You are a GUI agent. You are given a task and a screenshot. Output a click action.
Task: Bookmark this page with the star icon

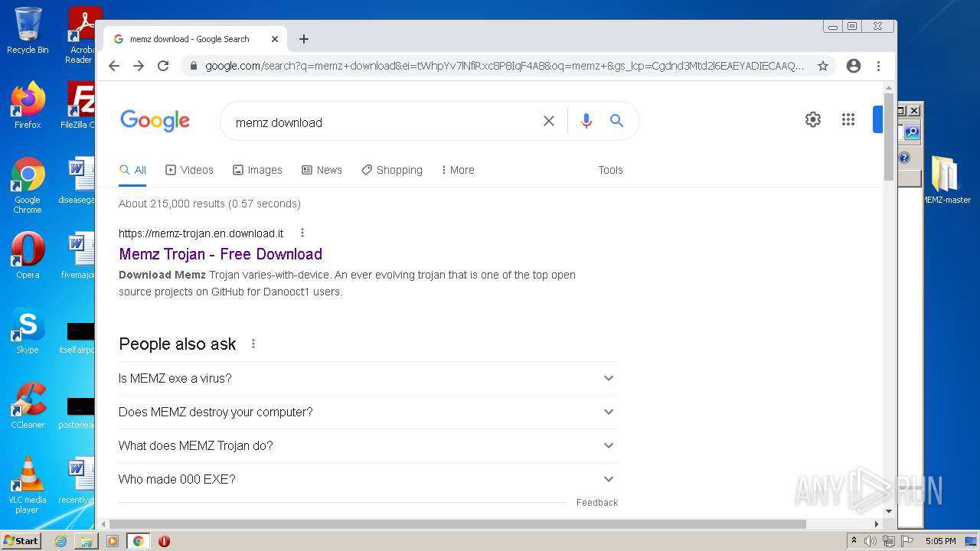point(823,66)
